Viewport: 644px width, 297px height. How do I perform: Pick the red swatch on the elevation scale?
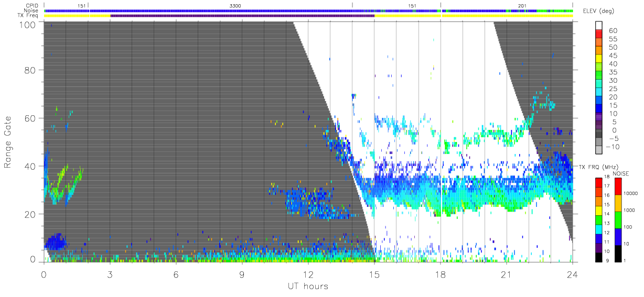[x=598, y=34]
